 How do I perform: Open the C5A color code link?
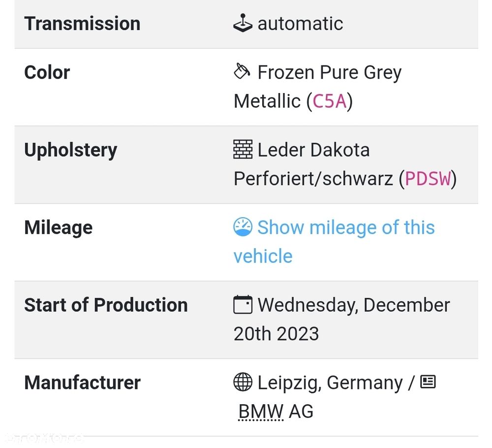330,101
